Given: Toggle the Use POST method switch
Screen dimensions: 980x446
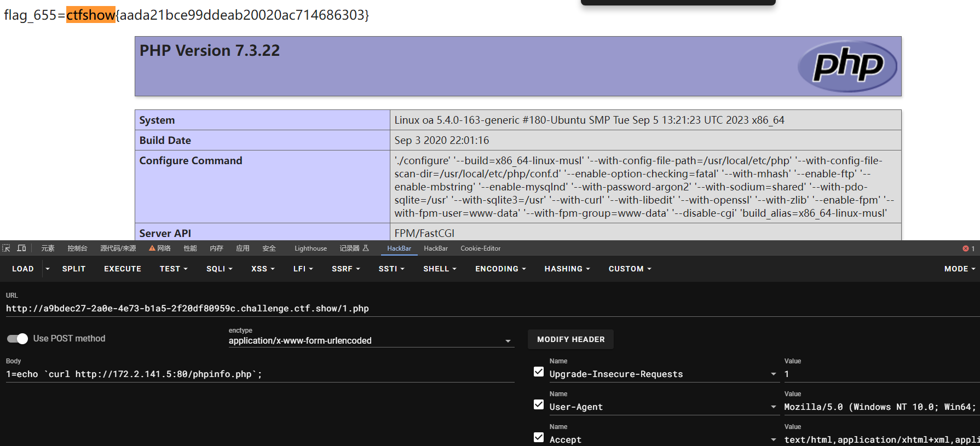Looking at the screenshot, I should pos(18,339).
